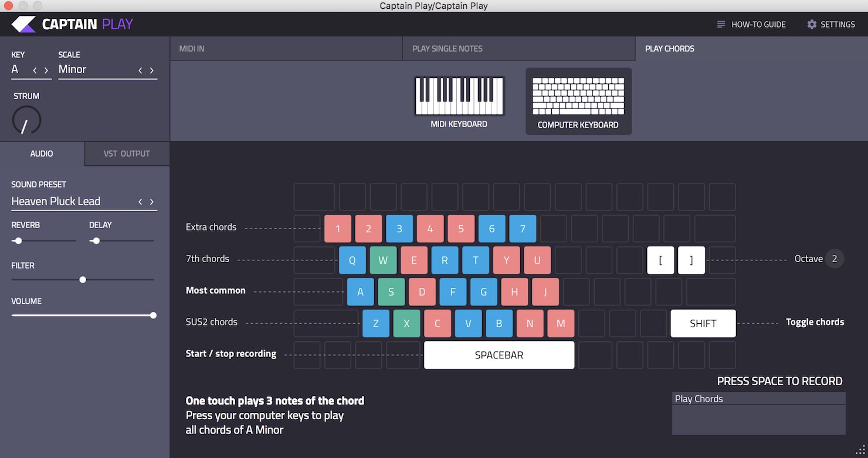The width and height of the screenshot is (868, 458).
Task: Play SUS2 chord key N
Action: 530,324
